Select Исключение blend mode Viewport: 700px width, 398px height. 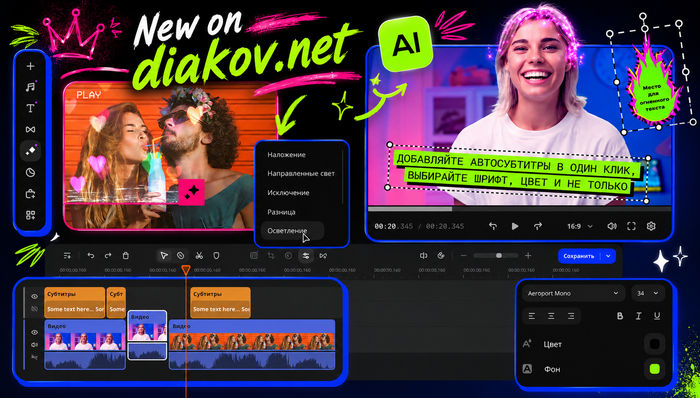click(288, 193)
